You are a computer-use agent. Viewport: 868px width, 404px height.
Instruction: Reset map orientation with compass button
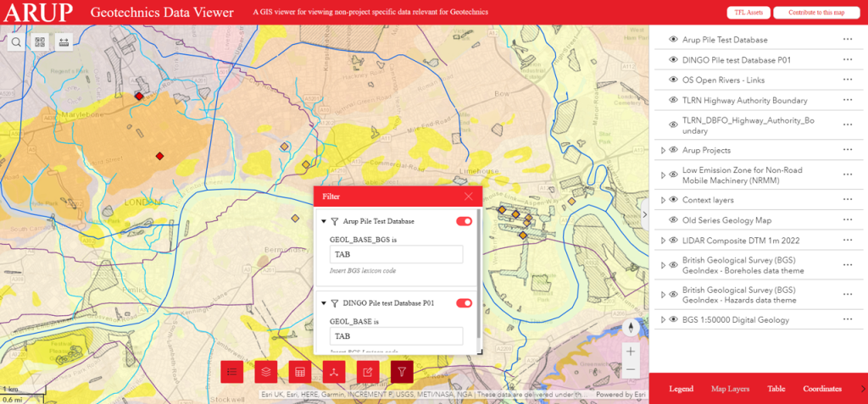coord(631,328)
